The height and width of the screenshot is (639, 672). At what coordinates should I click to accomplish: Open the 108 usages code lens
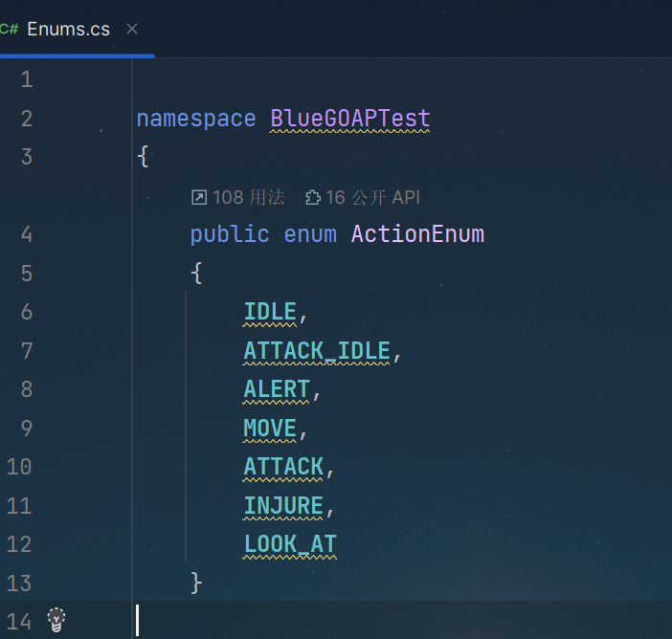[x=237, y=197]
